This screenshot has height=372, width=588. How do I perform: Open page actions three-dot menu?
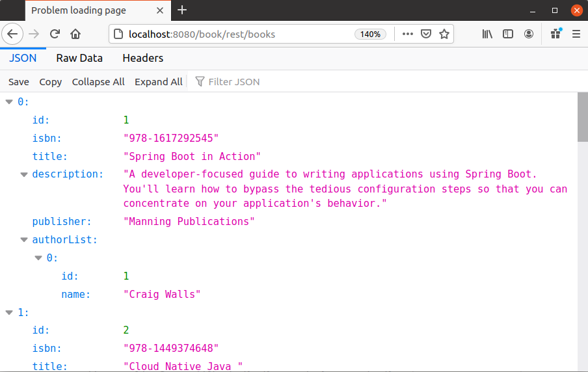point(408,34)
